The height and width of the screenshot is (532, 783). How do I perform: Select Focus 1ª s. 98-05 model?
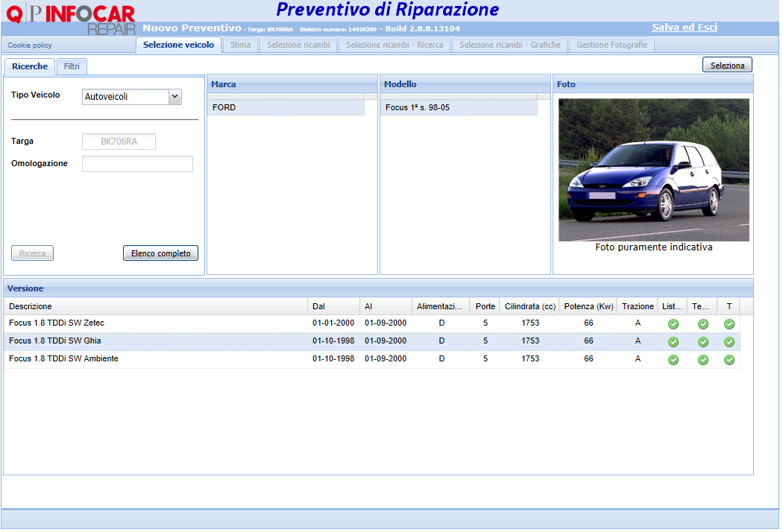[459, 107]
